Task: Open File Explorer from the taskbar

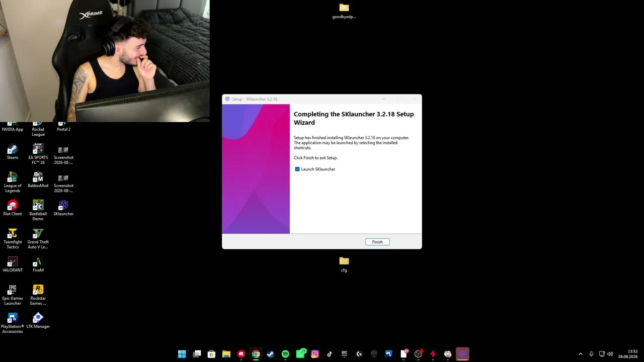Action: (x=226, y=354)
